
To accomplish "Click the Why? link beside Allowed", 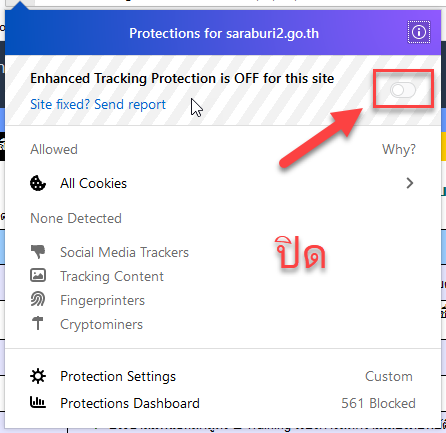I will point(399,149).
